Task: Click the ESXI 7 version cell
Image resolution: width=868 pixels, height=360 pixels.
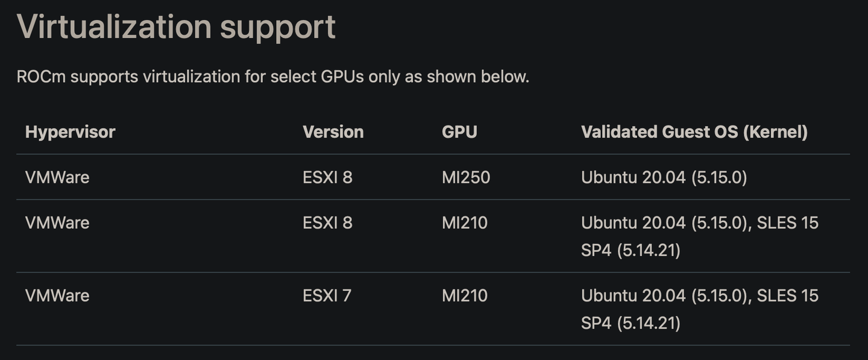Action: (x=327, y=295)
